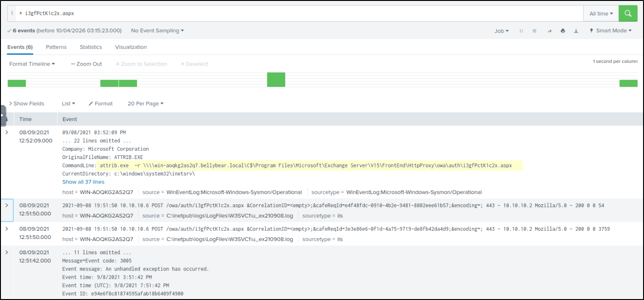Open the Statistics tab
This screenshot has width=644, height=300.
90,47
